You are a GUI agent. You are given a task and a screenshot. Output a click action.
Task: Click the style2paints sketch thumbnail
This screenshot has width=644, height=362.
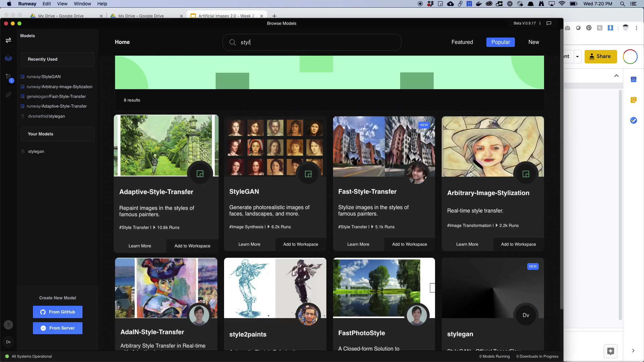275,288
